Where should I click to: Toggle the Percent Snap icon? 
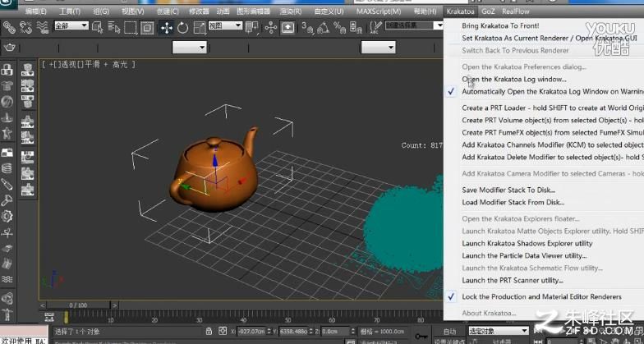(340, 28)
